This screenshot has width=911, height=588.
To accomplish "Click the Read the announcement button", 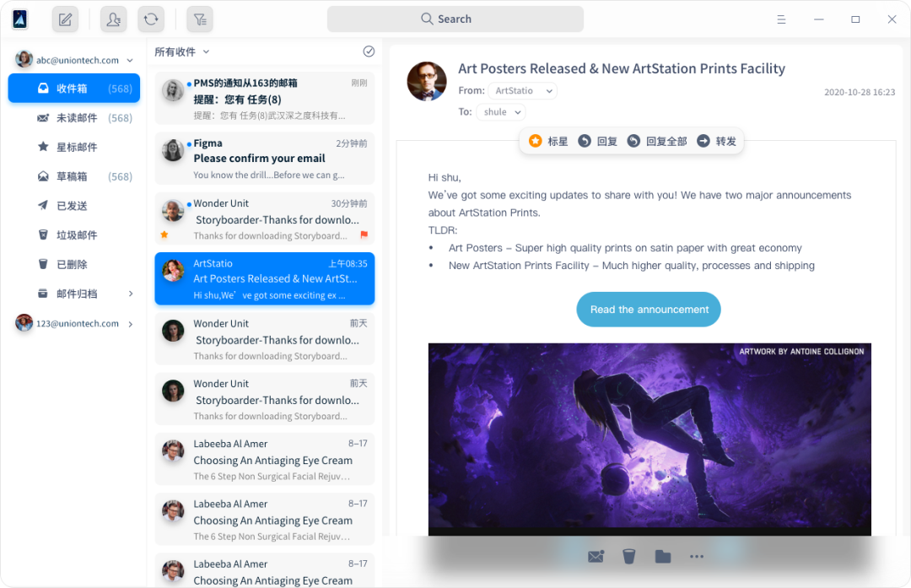I will pyautogui.click(x=649, y=310).
